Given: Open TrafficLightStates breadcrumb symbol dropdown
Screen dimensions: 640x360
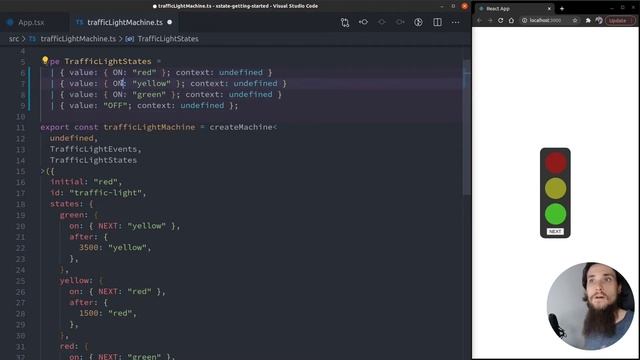Looking at the screenshot, I should [x=168, y=39].
